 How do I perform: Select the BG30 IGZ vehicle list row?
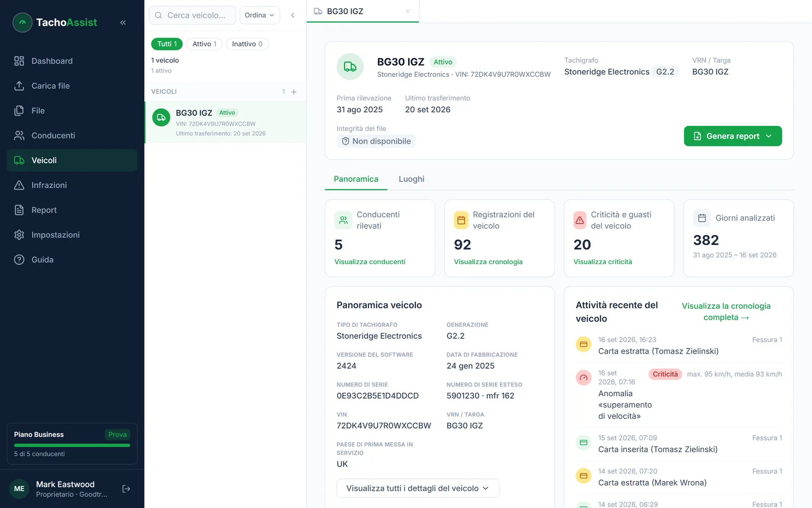[x=225, y=122]
